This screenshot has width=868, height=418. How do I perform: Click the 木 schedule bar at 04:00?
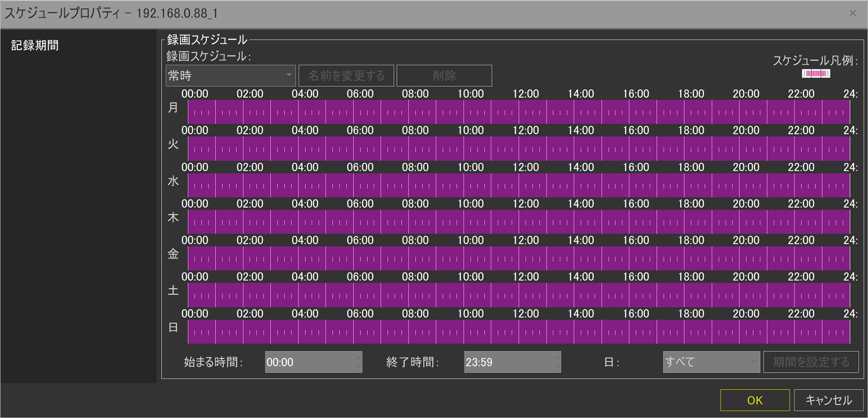click(298, 222)
